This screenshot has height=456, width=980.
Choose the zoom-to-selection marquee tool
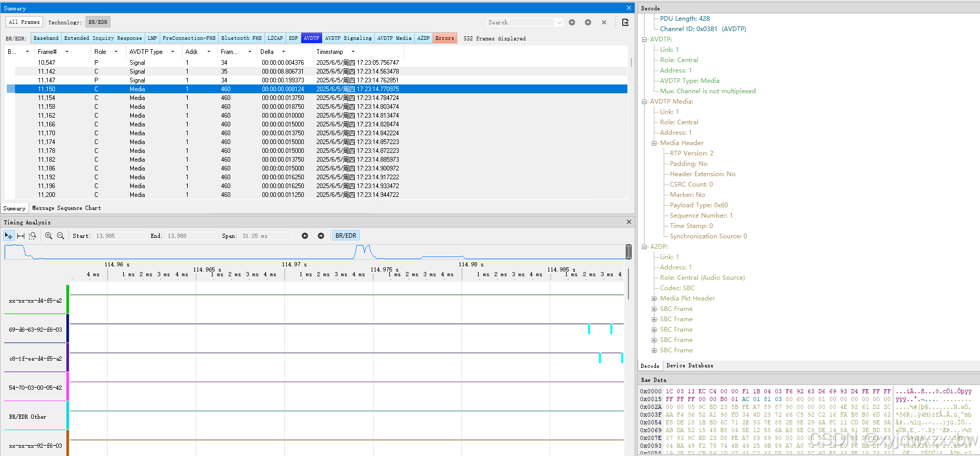tap(33, 236)
